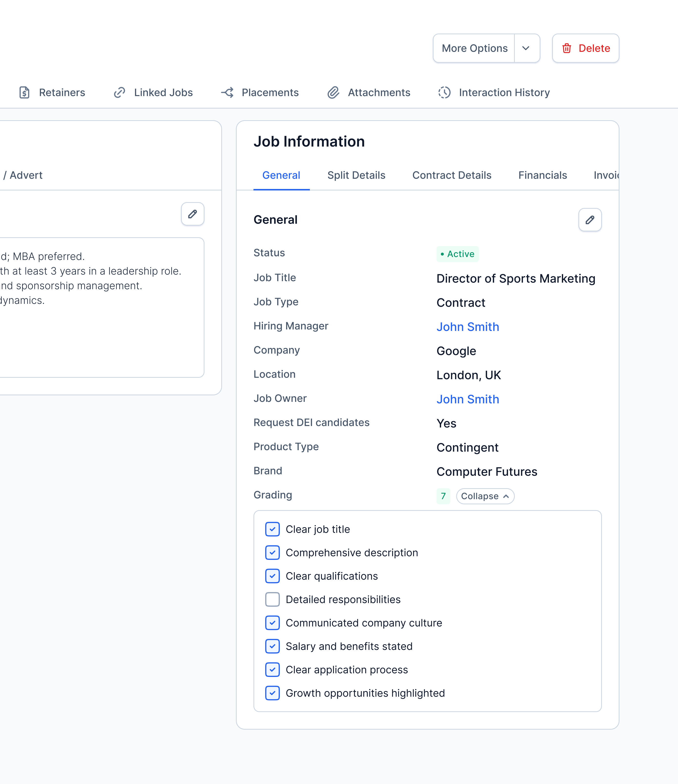Screen dimensions: 678x784
Task: Select the General tab
Action: [281, 175]
